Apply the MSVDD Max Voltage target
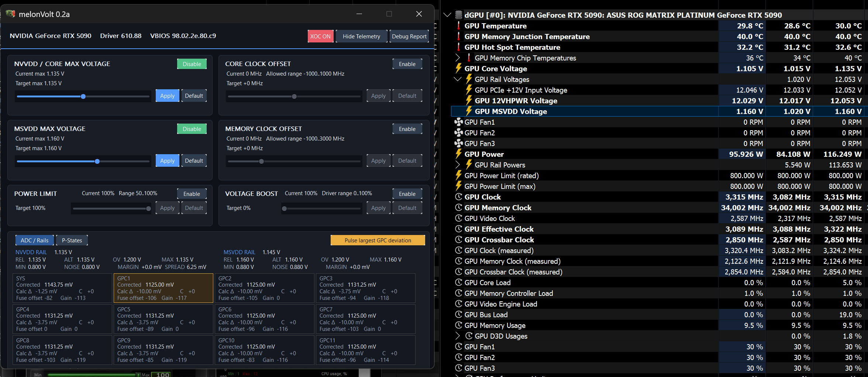868x377 pixels. [167, 160]
